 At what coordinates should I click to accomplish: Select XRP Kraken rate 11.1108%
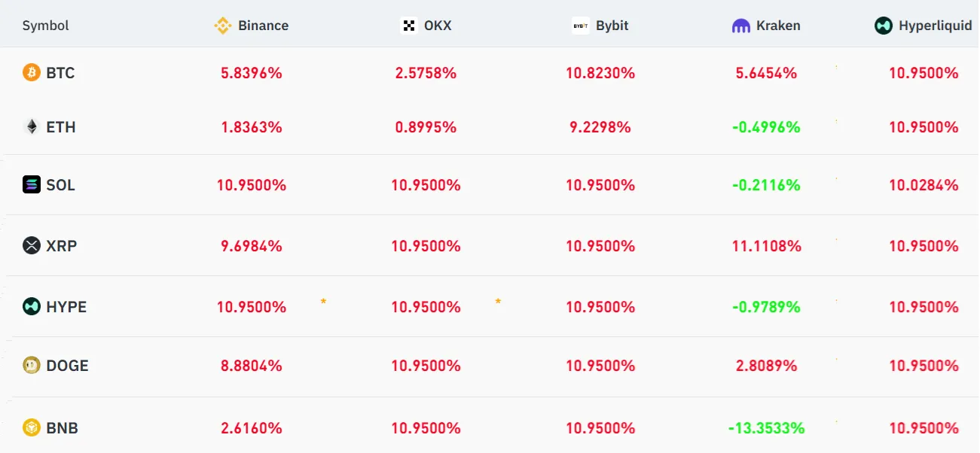[766, 246]
